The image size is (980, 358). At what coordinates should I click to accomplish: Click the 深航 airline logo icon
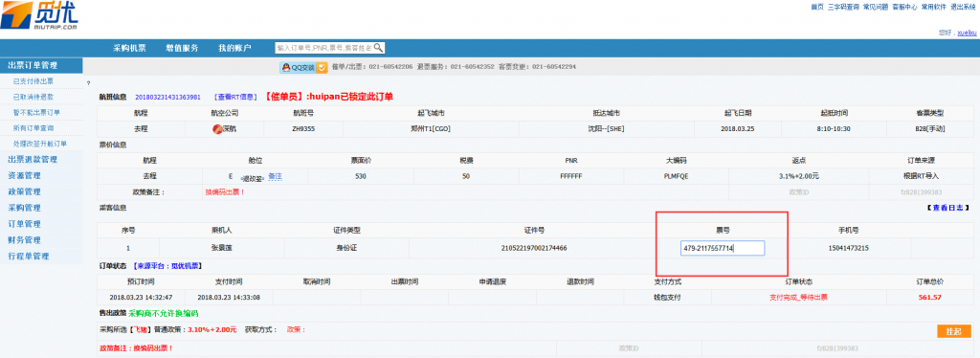point(217,129)
